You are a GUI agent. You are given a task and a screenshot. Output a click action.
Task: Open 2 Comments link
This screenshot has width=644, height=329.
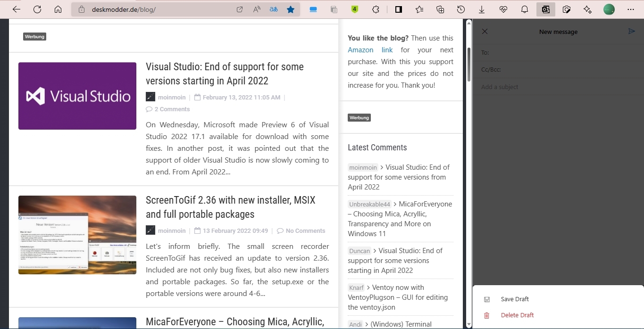[168, 109]
